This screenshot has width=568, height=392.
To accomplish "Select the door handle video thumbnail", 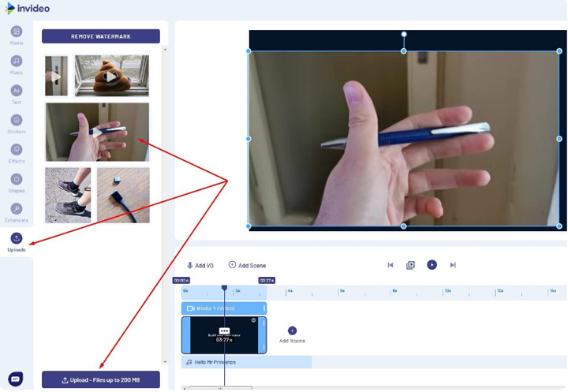I will [x=56, y=76].
